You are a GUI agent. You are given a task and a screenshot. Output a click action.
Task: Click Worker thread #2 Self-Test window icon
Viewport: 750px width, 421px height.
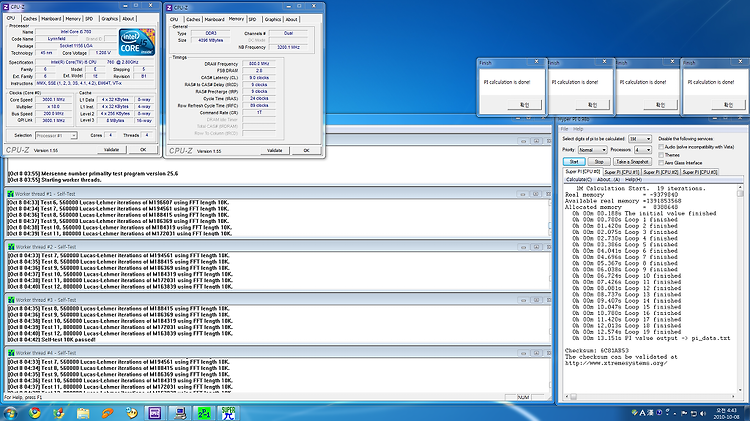[x=11, y=247]
